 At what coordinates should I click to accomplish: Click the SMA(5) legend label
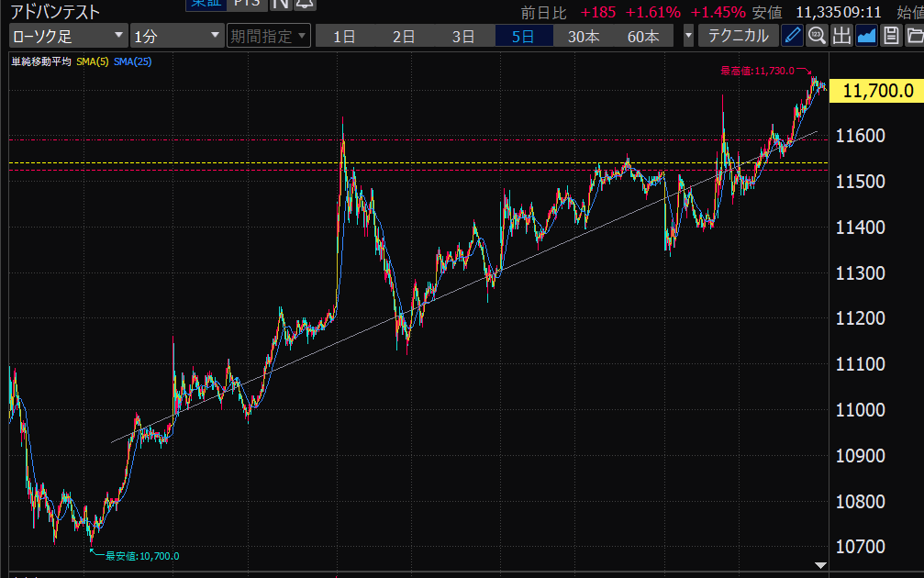(93, 61)
